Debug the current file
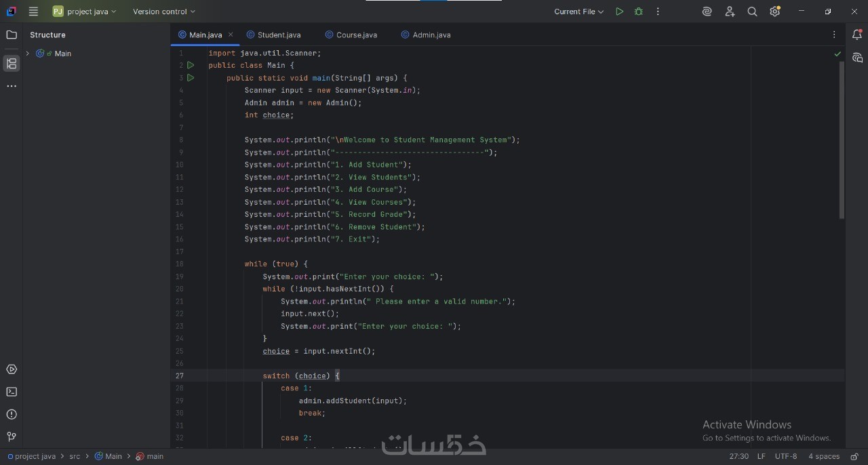The image size is (868, 465). [x=638, y=12]
